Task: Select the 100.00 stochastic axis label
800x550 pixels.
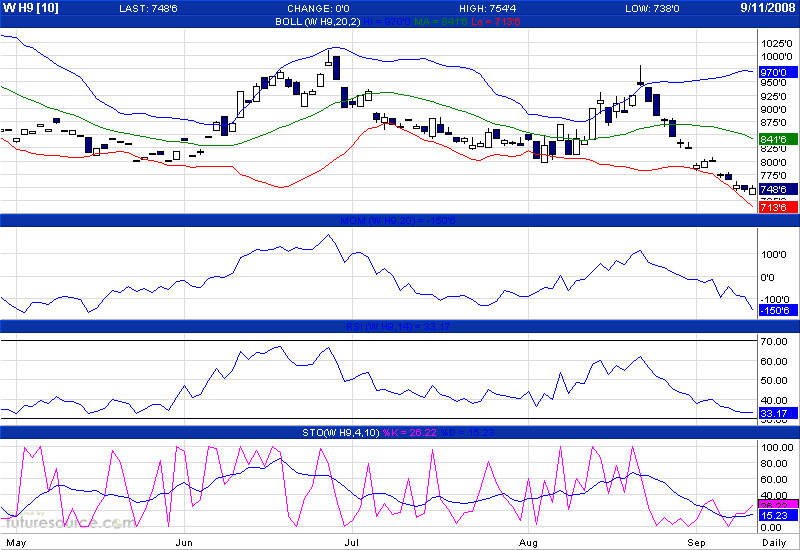Action: (x=777, y=448)
